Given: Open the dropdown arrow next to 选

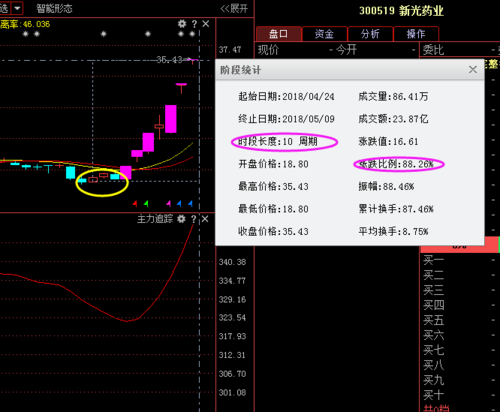Looking at the screenshot, I should (x=17, y=8).
